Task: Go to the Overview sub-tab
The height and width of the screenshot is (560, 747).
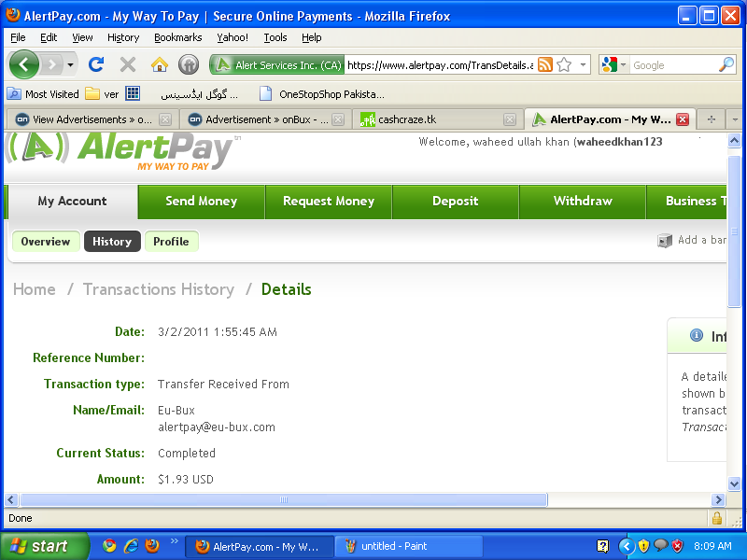Action: click(x=46, y=242)
